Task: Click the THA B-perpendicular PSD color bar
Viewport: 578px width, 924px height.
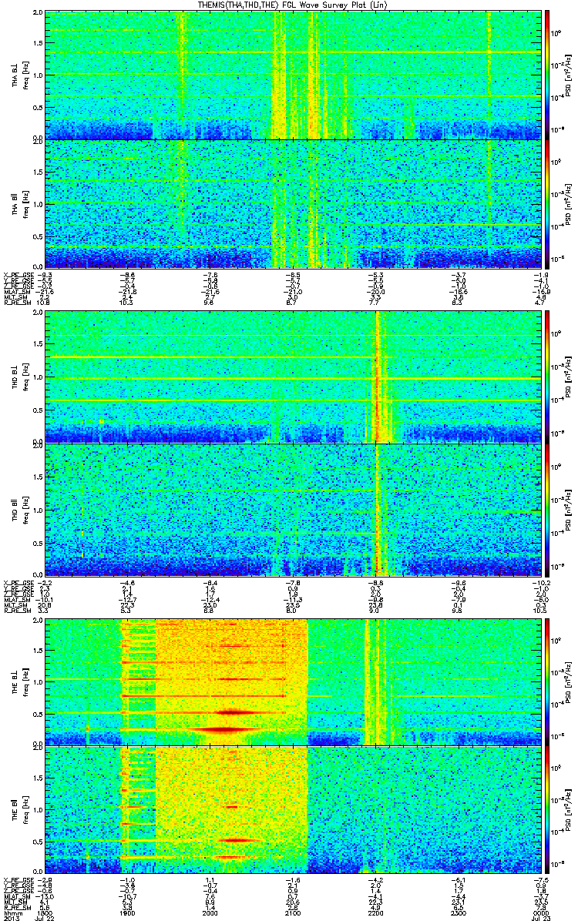Action: click(547, 75)
